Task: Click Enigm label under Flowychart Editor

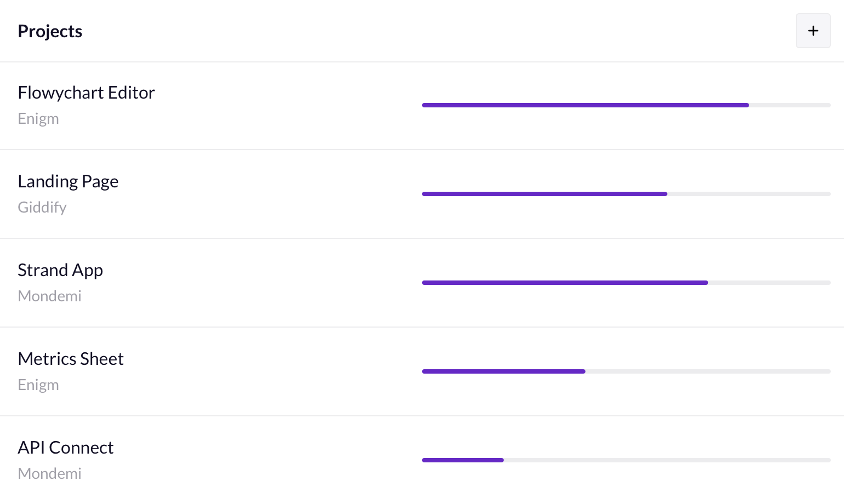Action: tap(38, 119)
